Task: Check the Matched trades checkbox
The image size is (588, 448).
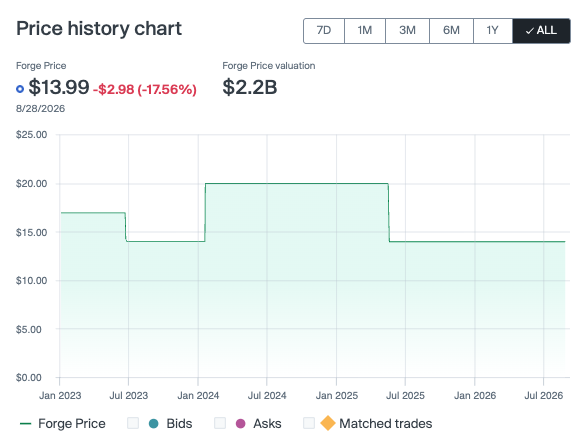Action: tap(309, 423)
